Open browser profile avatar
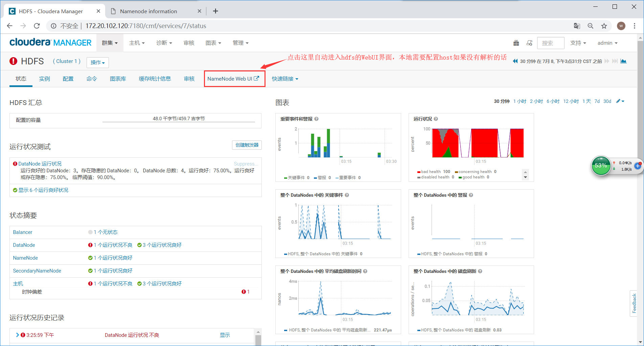The width and height of the screenshot is (644, 346). 621,26
